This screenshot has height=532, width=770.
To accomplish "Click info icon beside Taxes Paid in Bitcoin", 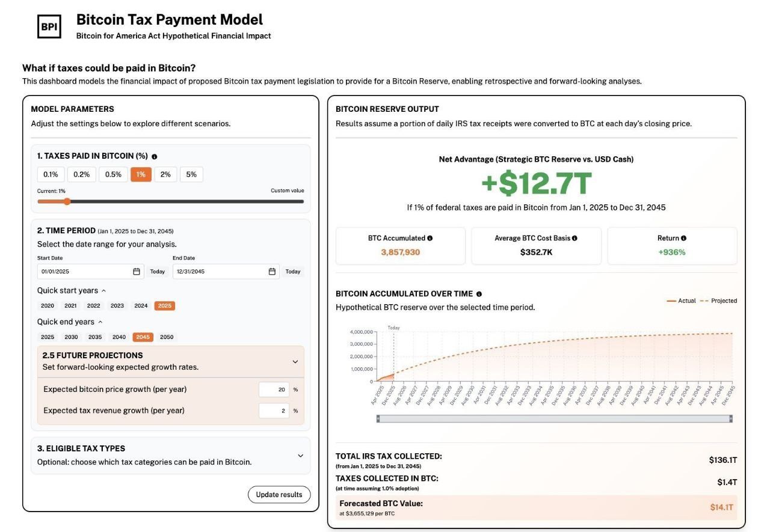I will [155, 156].
